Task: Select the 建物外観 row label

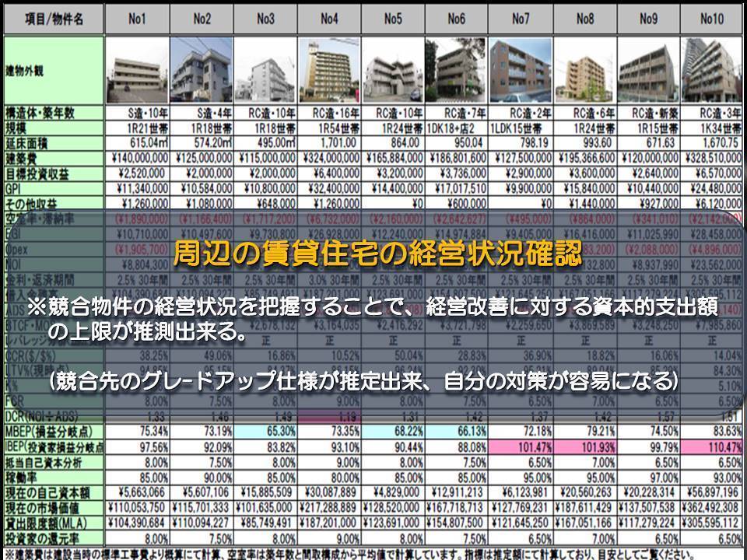Action: pyautogui.click(x=53, y=70)
